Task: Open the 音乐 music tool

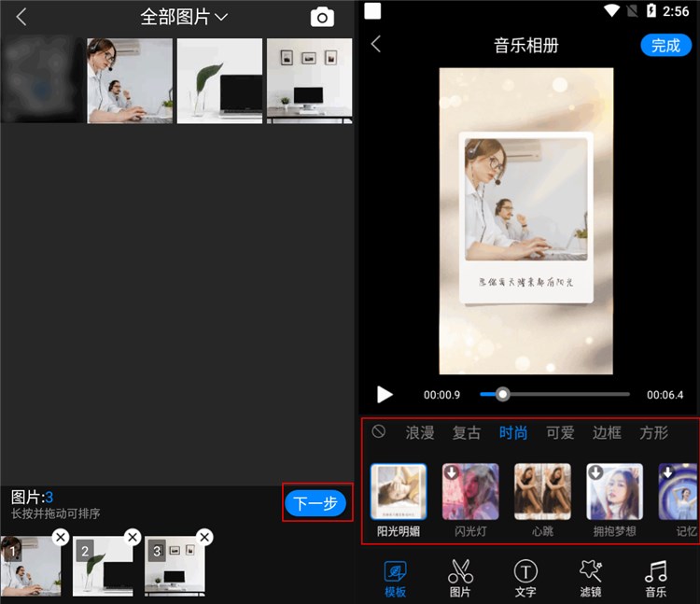Action: [x=656, y=579]
